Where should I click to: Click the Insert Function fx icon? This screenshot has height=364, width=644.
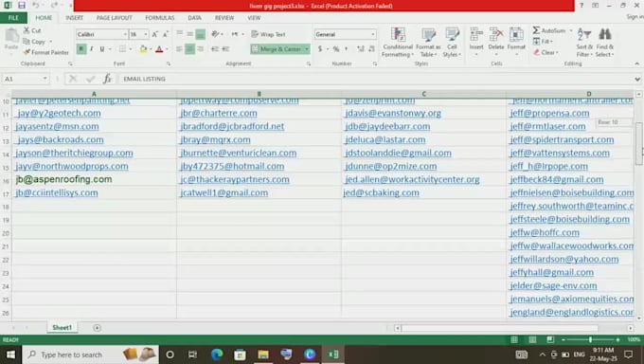[x=107, y=79]
